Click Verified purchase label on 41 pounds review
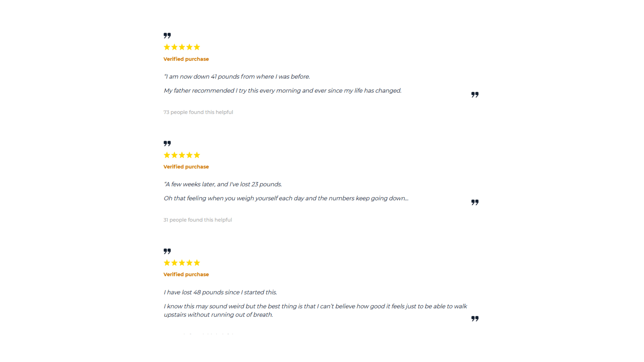The image size is (644, 362). pos(186,59)
